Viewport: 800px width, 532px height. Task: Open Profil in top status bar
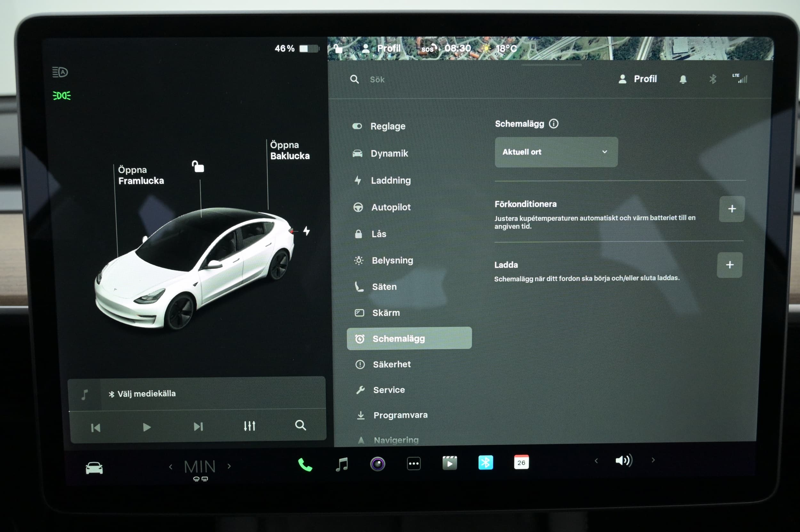tap(381, 49)
